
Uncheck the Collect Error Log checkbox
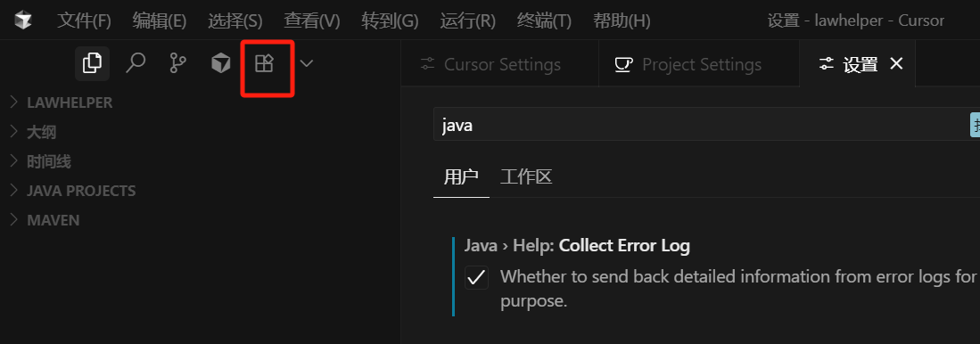(x=476, y=277)
